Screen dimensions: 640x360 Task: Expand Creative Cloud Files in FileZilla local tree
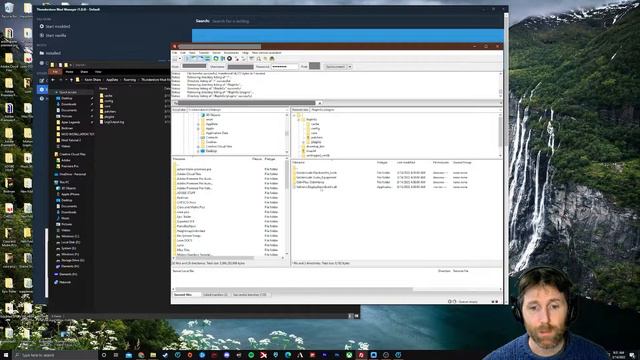[198, 147]
